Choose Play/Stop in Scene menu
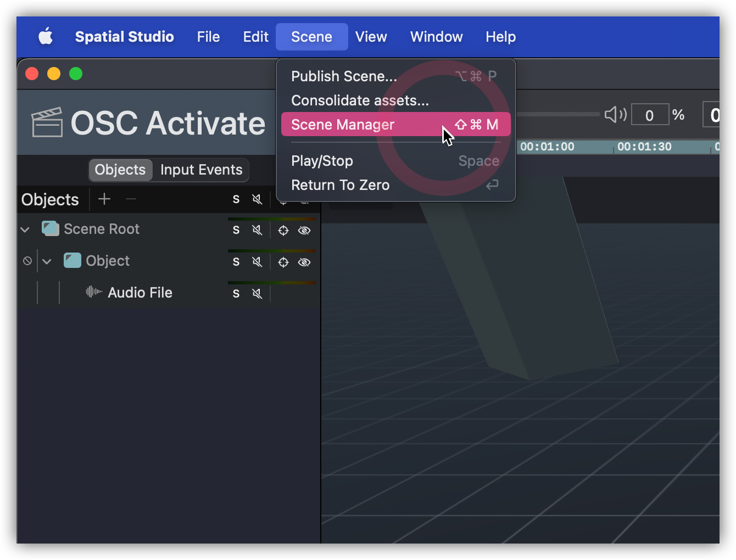The width and height of the screenshot is (736, 560). tap(395, 161)
